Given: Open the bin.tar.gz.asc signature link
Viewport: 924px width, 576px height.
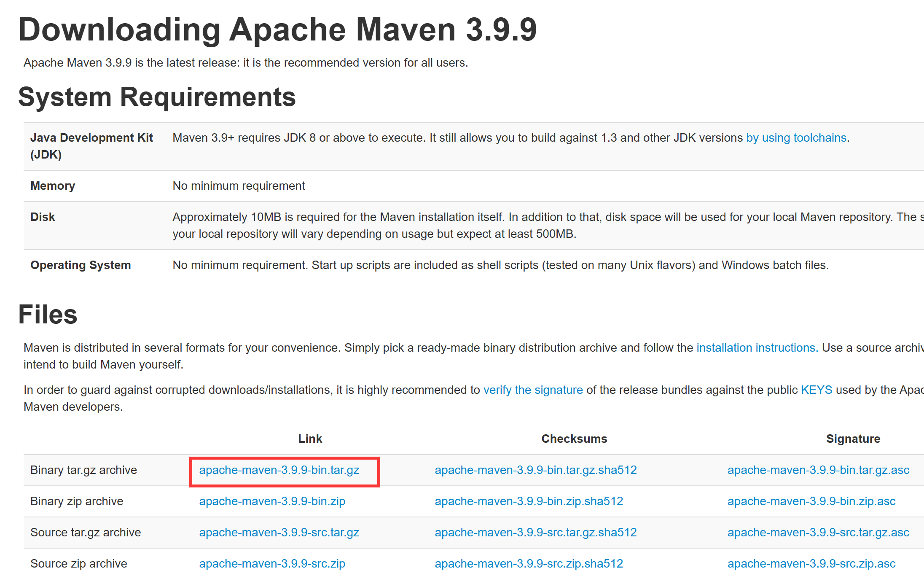Looking at the screenshot, I should coord(818,470).
